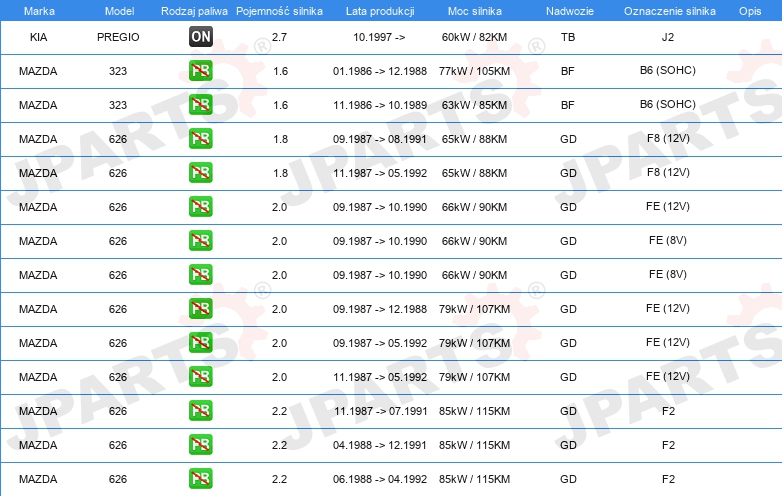
Task: Click petrol icon in Mazda 323 77kW row
Action: pos(200,70)
